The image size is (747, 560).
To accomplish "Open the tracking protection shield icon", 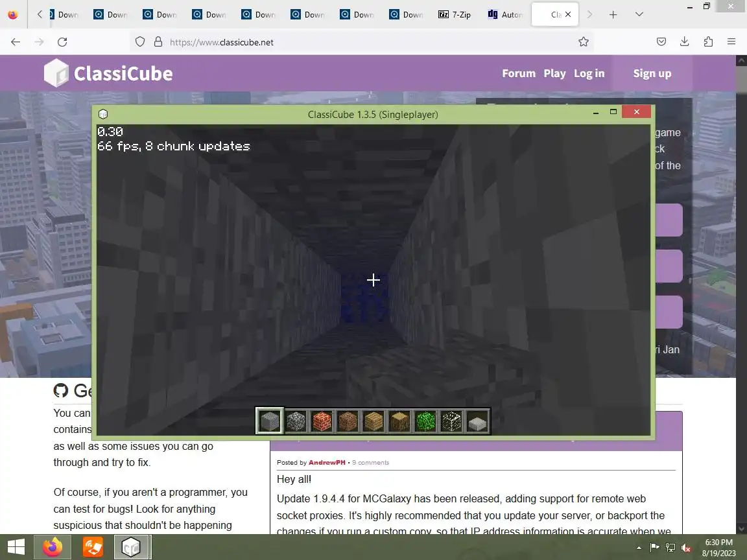I will click(140, 42).
